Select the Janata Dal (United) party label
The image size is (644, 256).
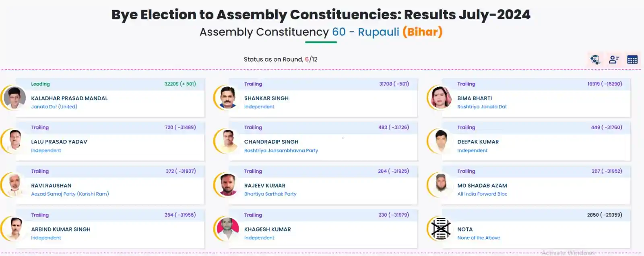pos(54,106)
